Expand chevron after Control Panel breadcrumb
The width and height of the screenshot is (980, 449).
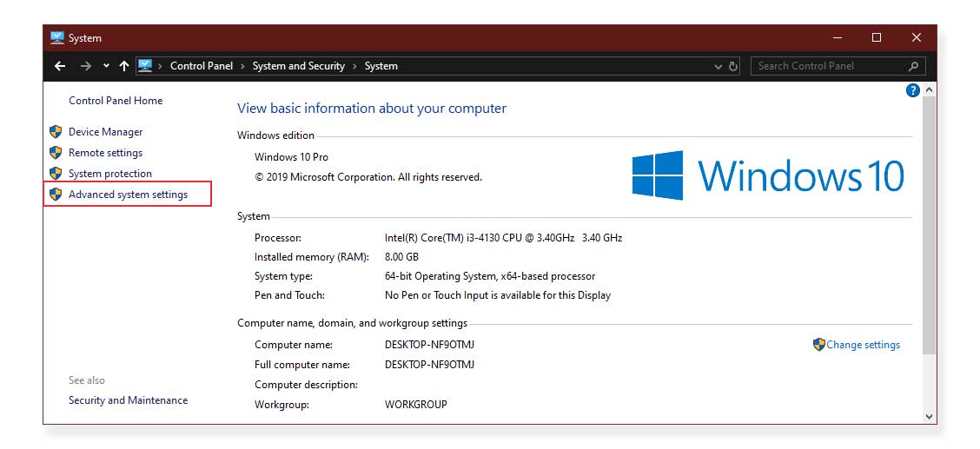(x=242, y=66)
